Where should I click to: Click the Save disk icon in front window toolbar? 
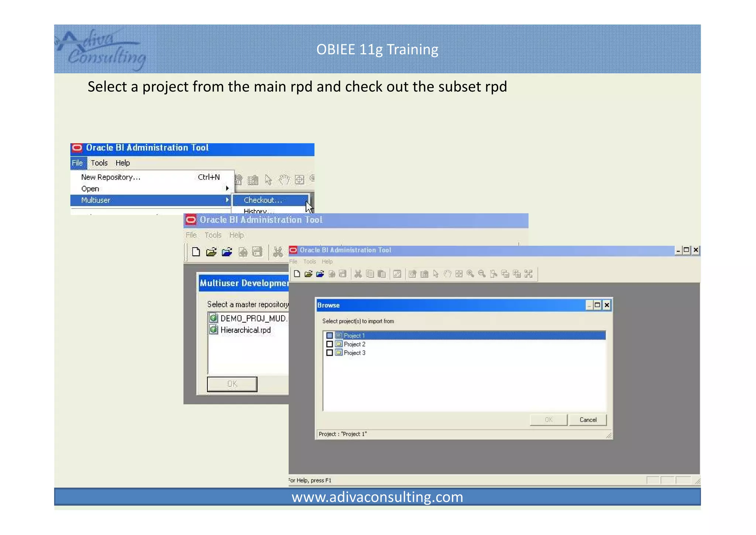point(343,274)
